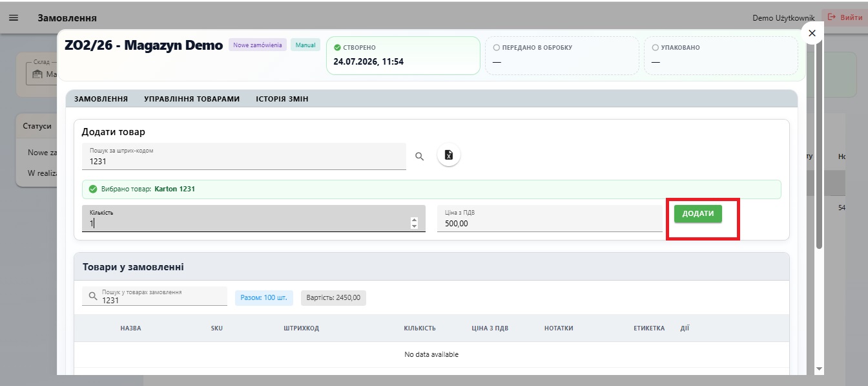This screenshot has height=386, width=868.
Task: Click the green Додати button
Action: coord(698,213)
